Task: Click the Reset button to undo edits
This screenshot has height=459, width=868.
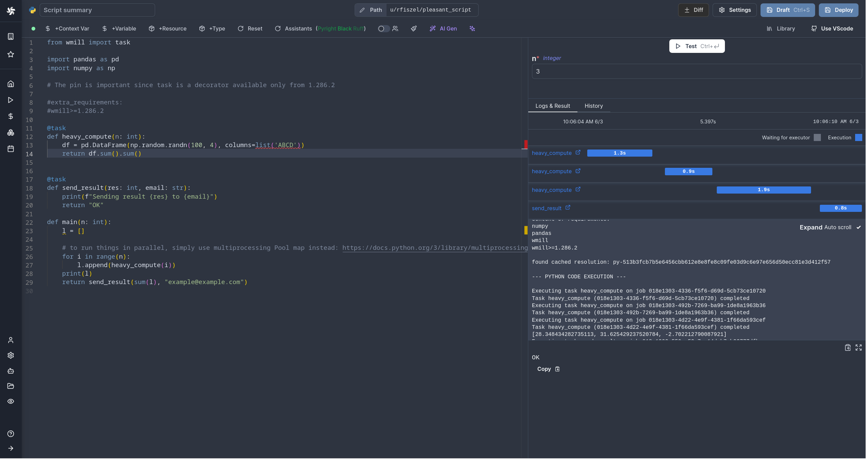Action: [x=250, y=28]
